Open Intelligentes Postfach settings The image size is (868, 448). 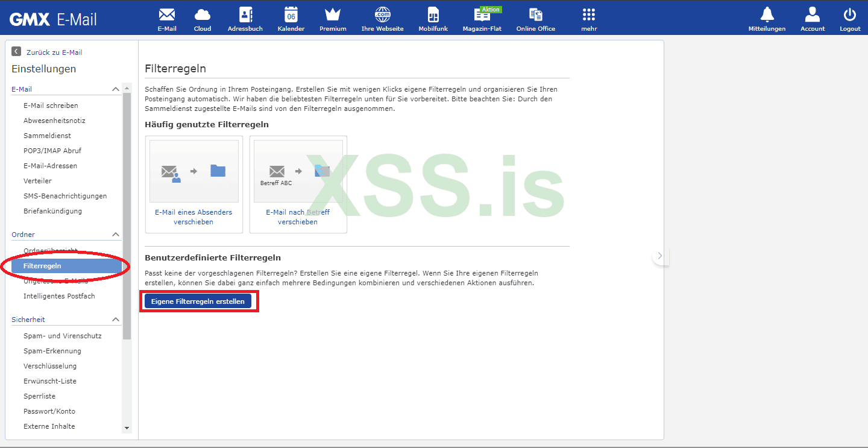59,296
